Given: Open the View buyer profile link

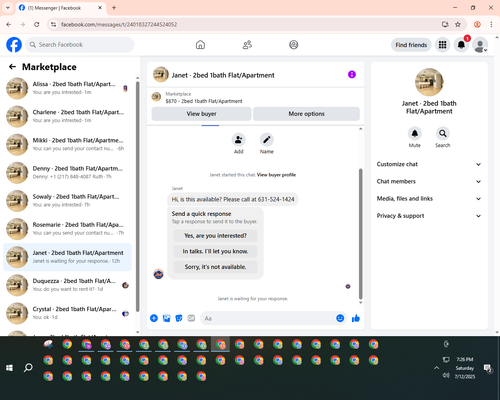Looking at the screenshot, I should [276, 175].
